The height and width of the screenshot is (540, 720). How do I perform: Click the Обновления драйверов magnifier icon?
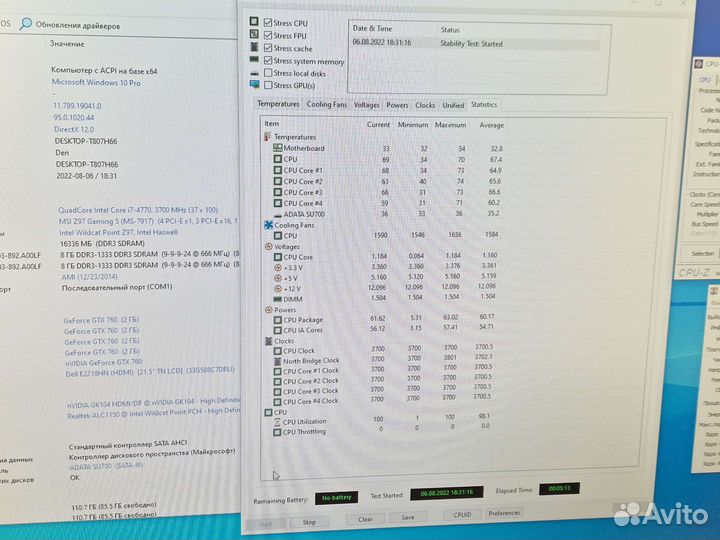[26, 23]
